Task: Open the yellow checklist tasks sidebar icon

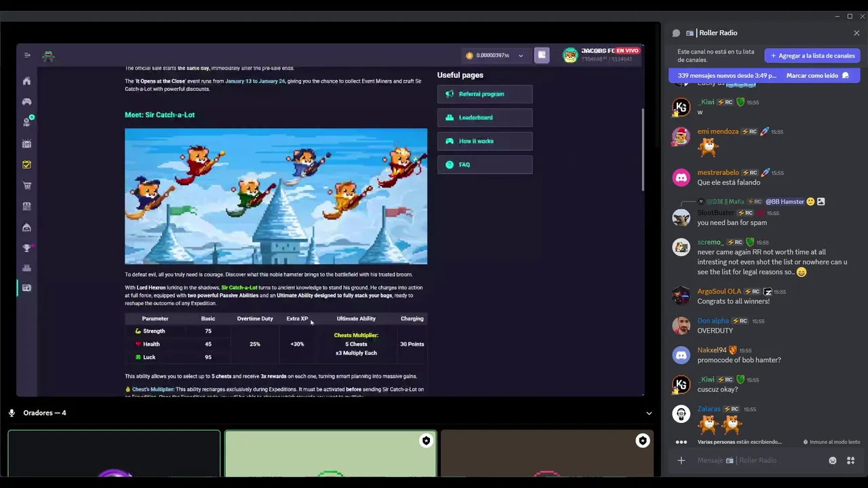Action: coord(26,165)
